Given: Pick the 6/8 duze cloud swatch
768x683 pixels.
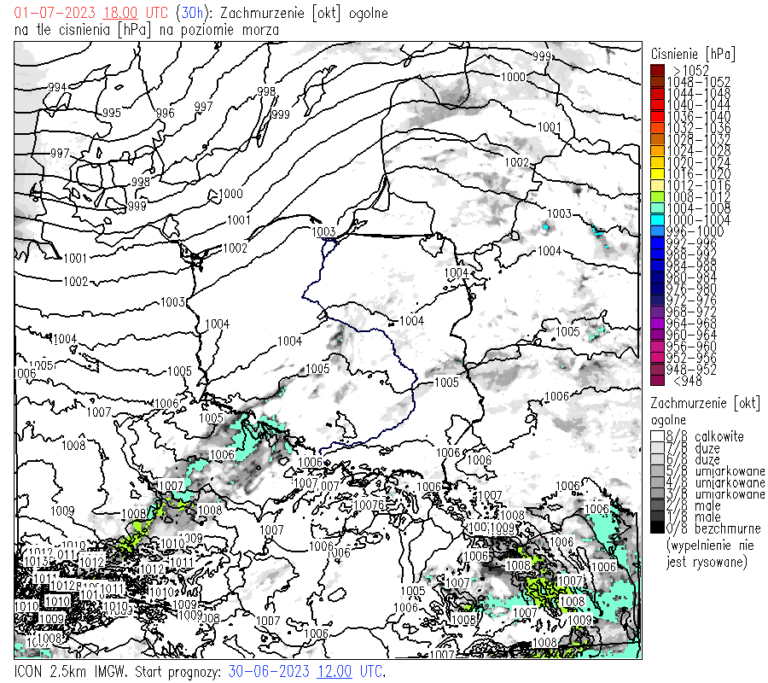Looking at the screenshot, I should click(657, 459).
